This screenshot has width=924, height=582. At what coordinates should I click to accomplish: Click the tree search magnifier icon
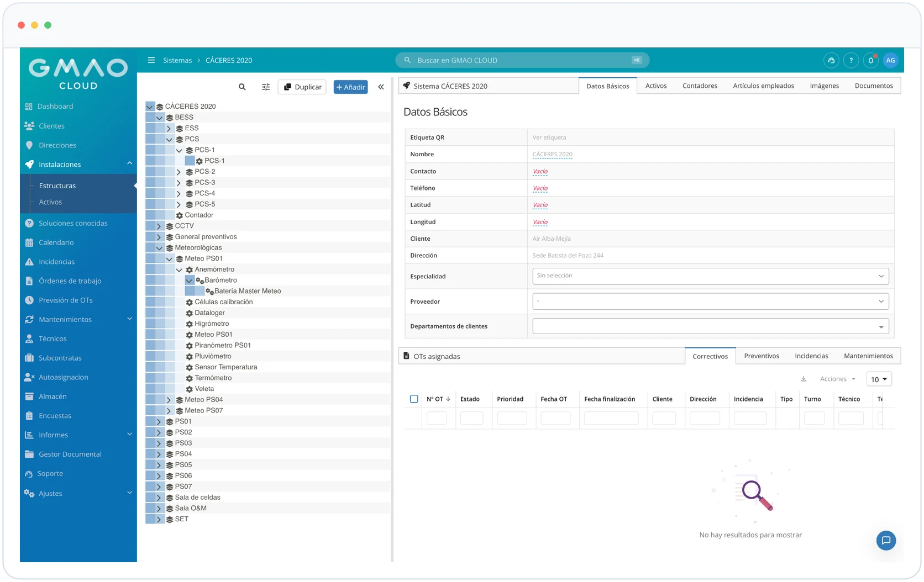point(242,87)
